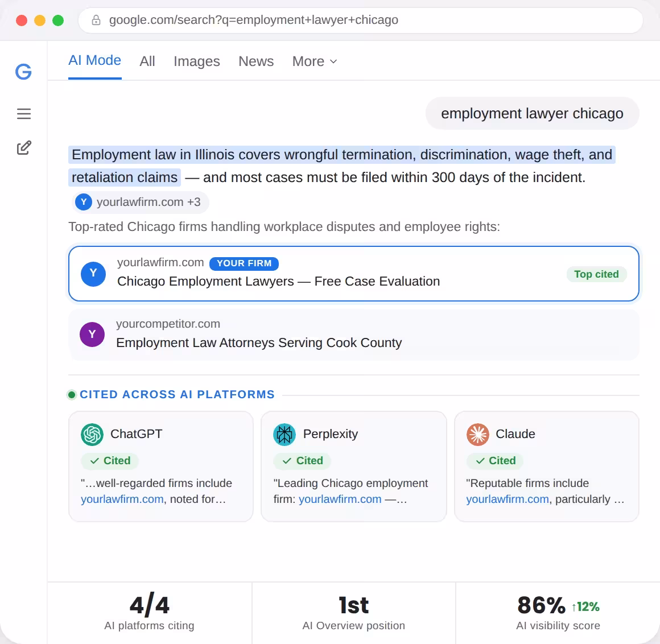
Task: Click the YOUR FIRM badge
Action: click(x=244, y=263)
